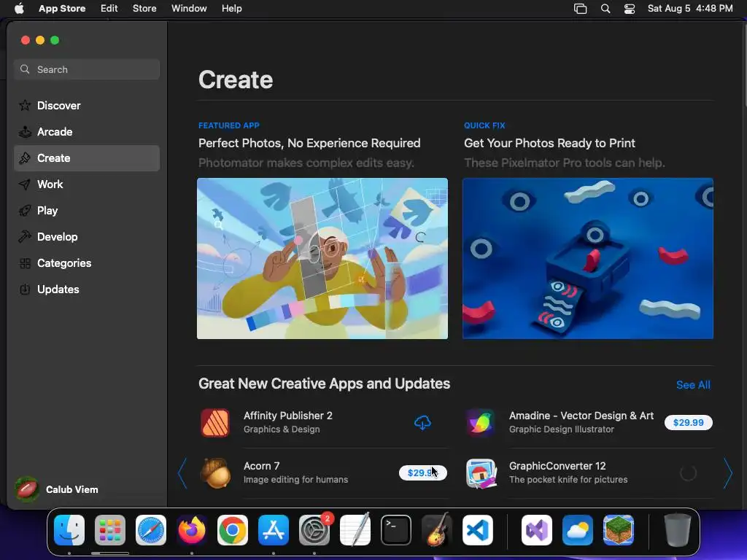Open TextEdit from the Dock
747x560 pixels.
coord(355,530)
